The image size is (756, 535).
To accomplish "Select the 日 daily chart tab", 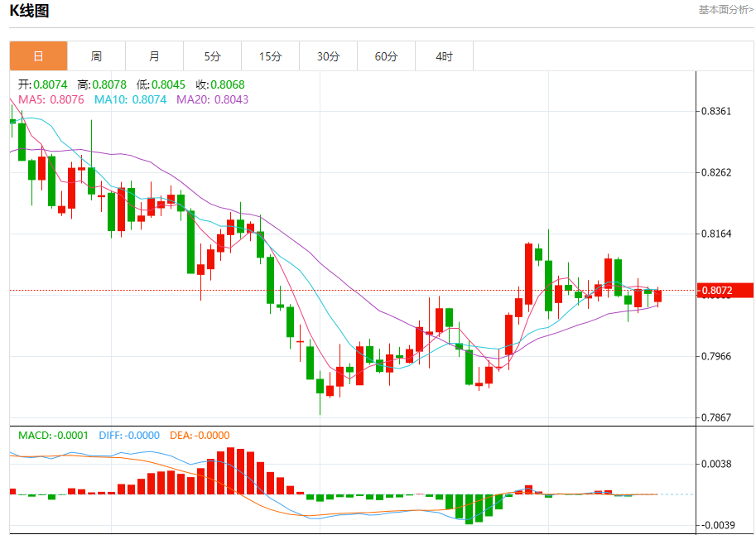I will coord(39,56).
